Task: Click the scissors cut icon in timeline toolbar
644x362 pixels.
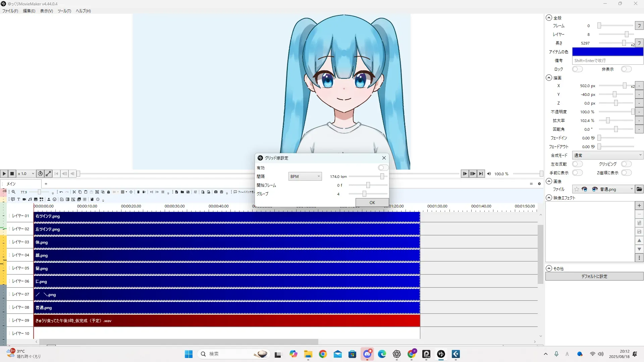Action: point(74,192)
